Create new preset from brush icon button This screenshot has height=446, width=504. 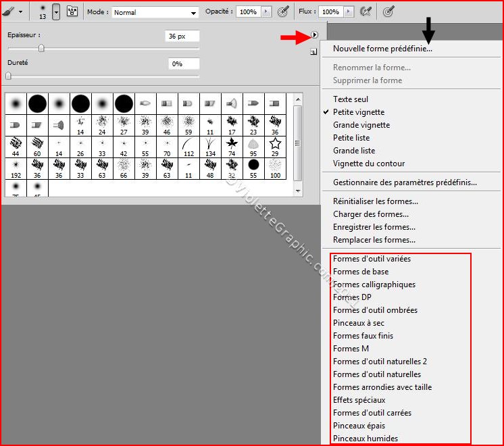pos(314,51)
